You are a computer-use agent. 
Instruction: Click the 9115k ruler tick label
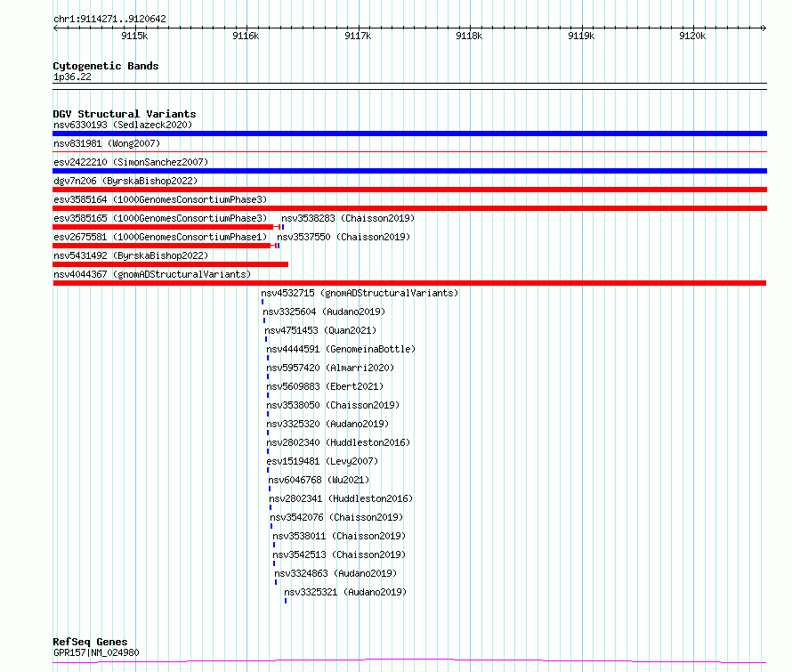coord(134,36)
